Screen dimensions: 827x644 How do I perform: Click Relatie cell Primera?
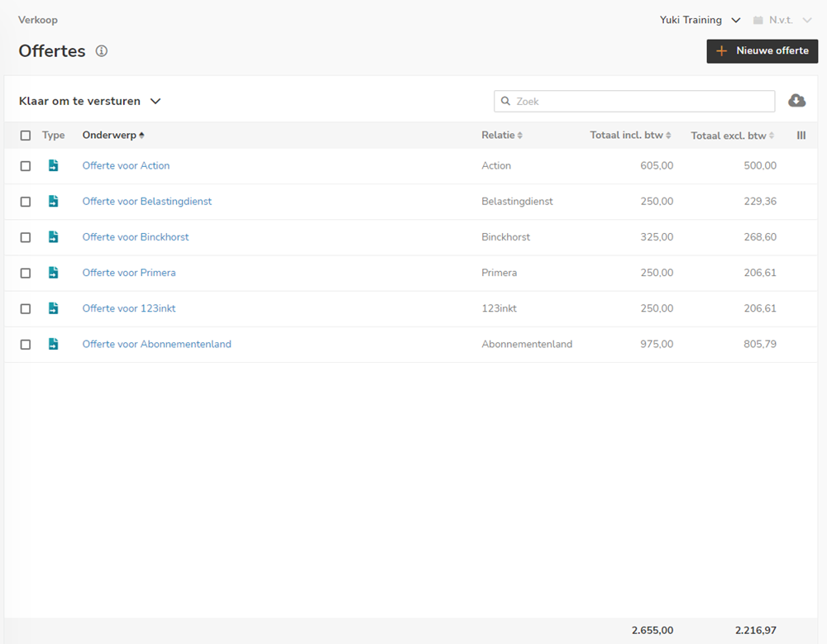(x=499, y=273)
